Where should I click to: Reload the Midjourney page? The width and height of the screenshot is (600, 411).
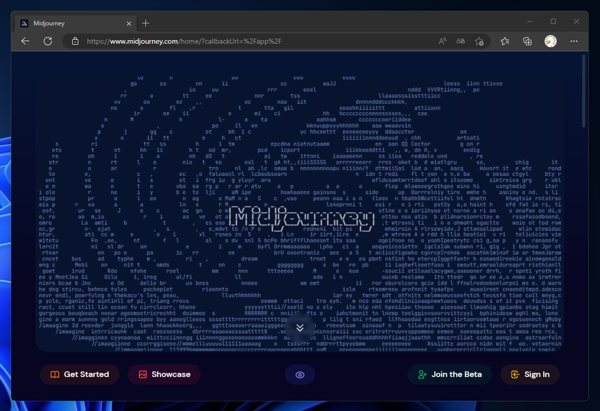48,41
